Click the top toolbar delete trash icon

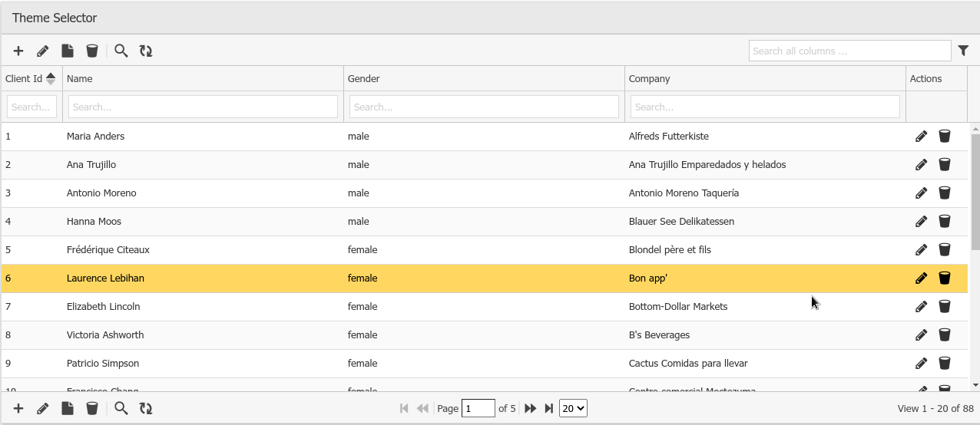pos(92,51)
